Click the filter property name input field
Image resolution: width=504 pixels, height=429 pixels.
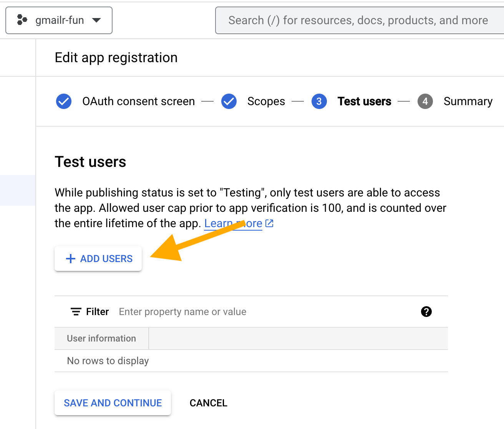tap(182, 312)
